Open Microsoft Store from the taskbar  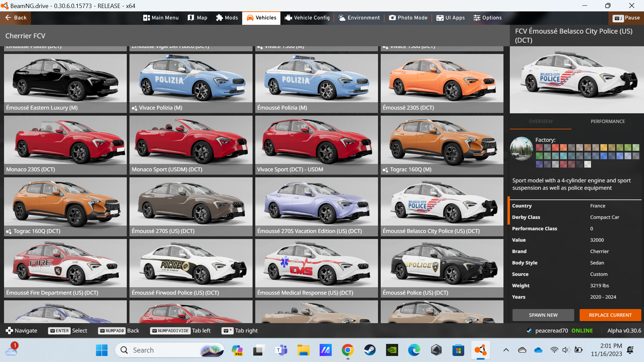pyautogui.click(x=458, y=350)
